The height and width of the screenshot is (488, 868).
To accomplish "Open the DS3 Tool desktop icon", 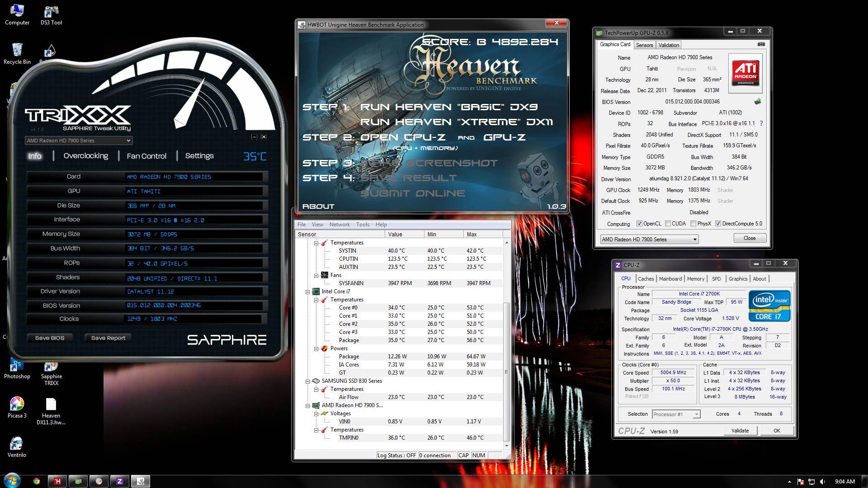I will tap(51, 14).
